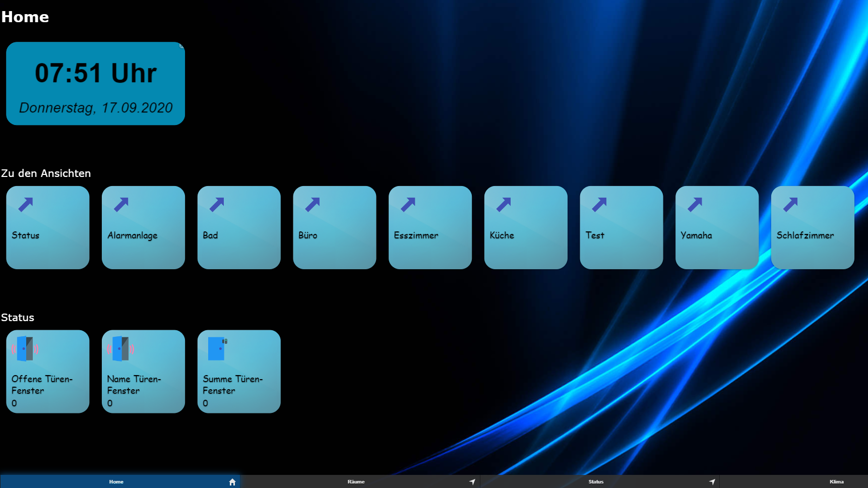Viewport: 868px width, 488px height.
Task: Click the arrow icon on Yamaha tile
Action: [x=695, y=204]
